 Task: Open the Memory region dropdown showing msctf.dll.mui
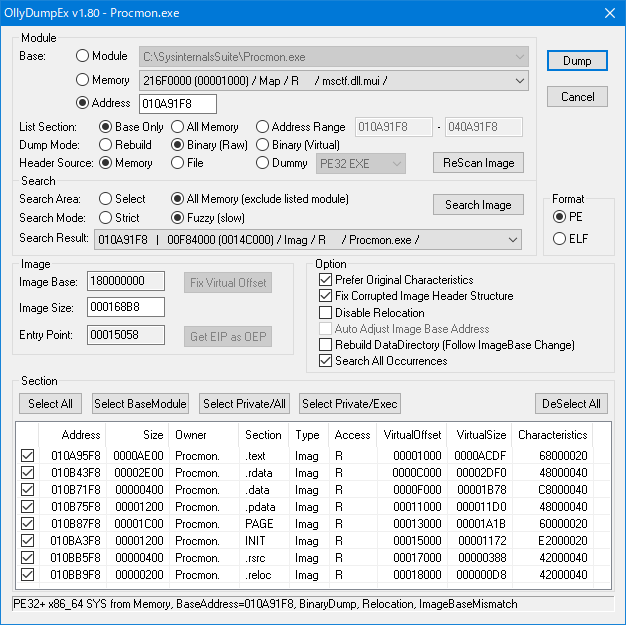click(x=334, y=81)
